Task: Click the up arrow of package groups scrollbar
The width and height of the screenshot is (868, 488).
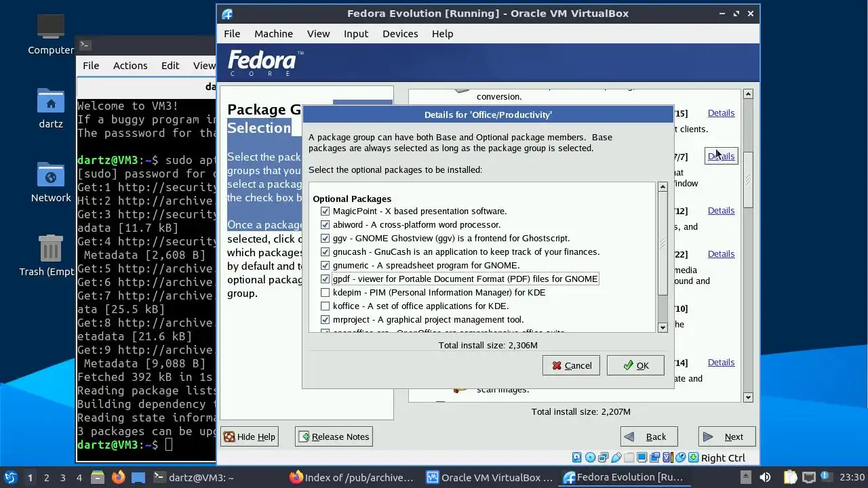Action: tap(748, 94)
